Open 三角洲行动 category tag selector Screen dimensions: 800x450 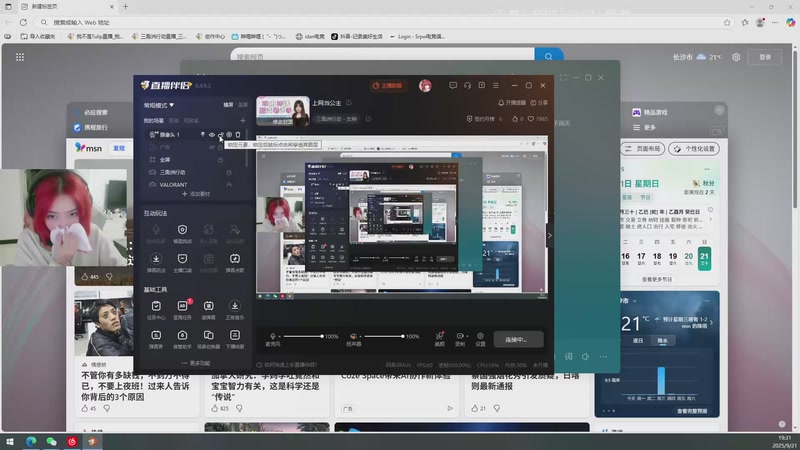click(336, 119)
